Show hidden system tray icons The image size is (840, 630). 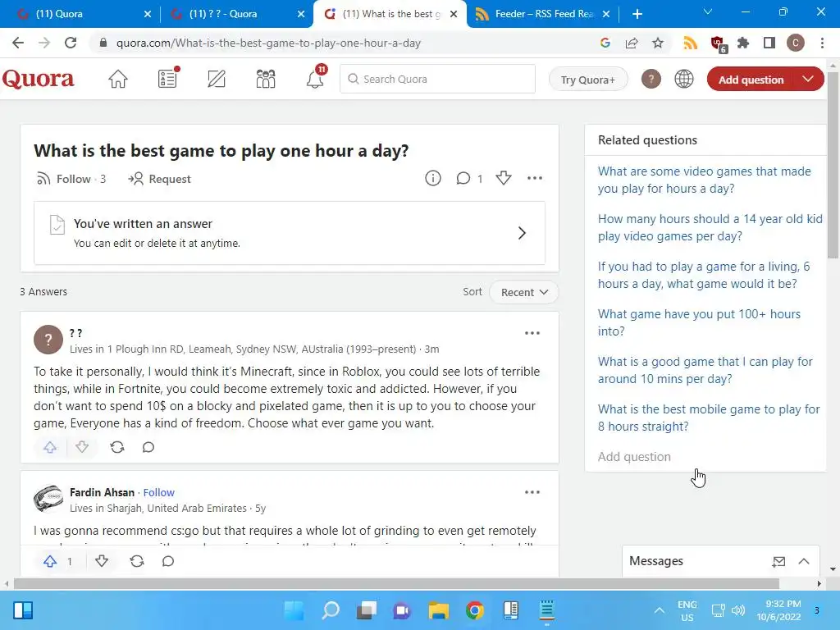click(660, 610)
